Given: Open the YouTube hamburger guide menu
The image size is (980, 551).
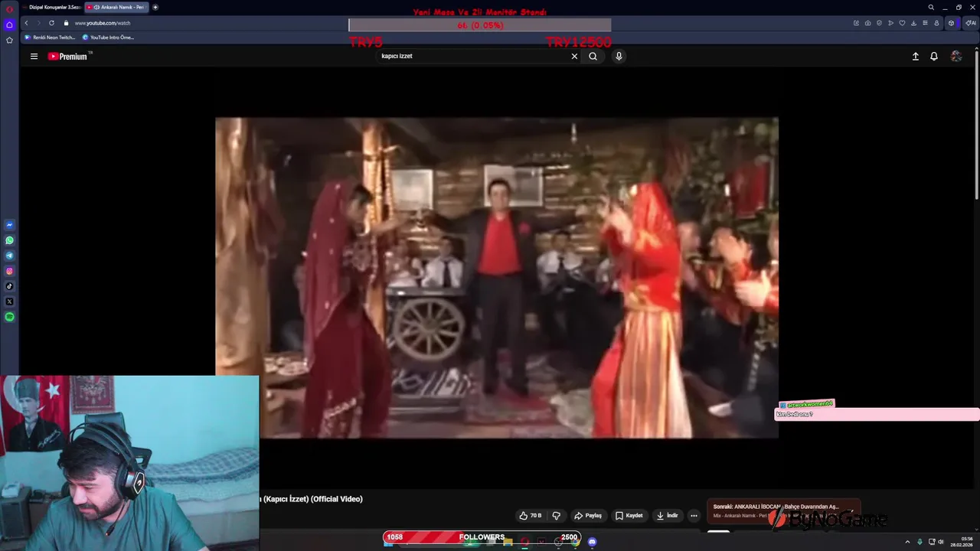Looking at the screenshot, I should pyautogui.click(x=34, y=56).
